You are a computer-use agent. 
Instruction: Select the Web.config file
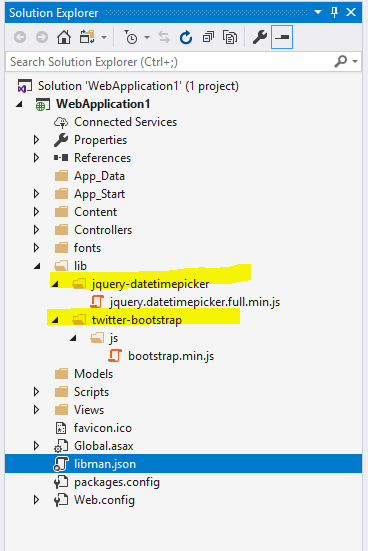click(104, 500)
